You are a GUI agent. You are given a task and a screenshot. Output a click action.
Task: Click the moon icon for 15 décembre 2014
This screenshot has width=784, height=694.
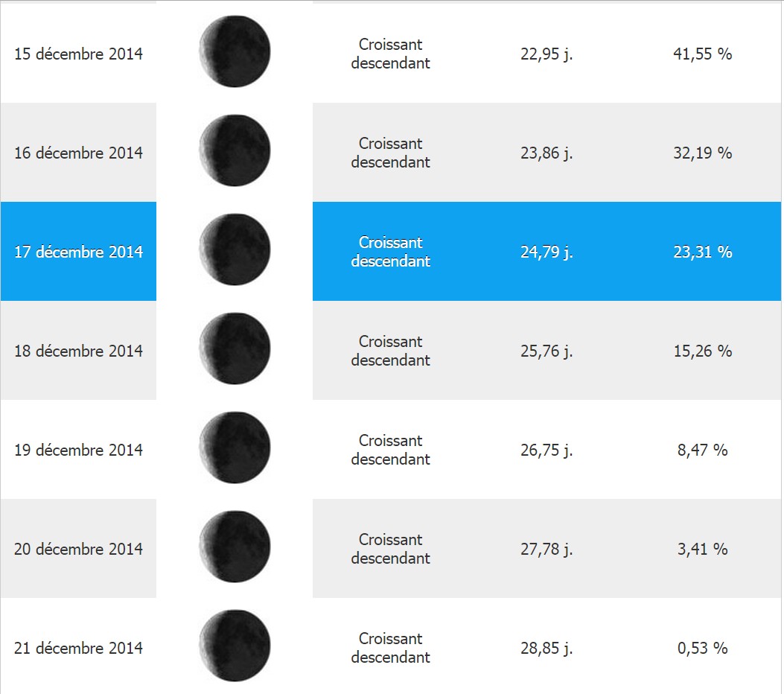(x=235, y=51)
